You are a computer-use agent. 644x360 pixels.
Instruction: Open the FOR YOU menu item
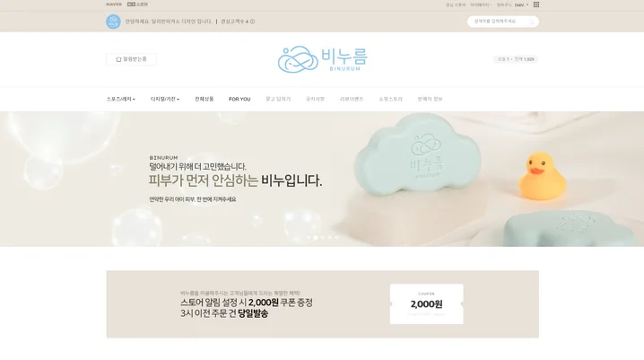tap(239, 99)
